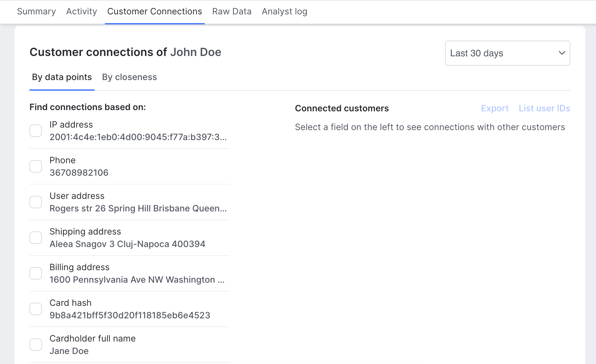The image size is (596, 364).
Task: Open the Summary tab
Action: 36,11
